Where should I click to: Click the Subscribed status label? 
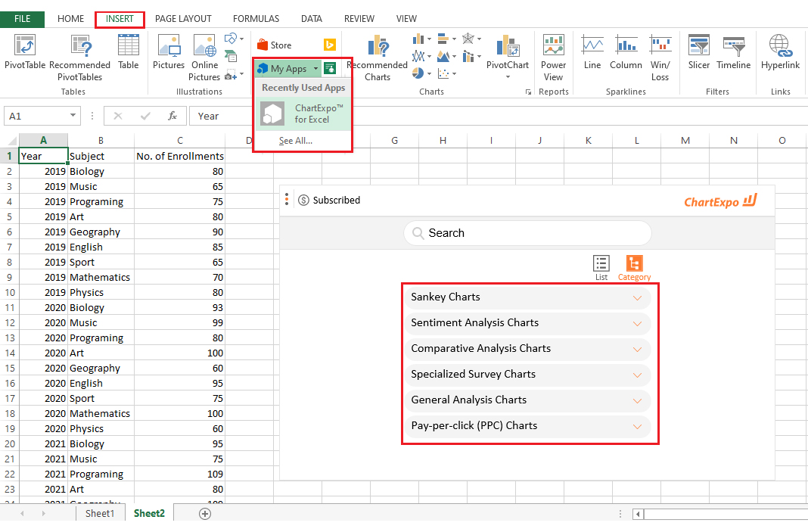[337, 200]
